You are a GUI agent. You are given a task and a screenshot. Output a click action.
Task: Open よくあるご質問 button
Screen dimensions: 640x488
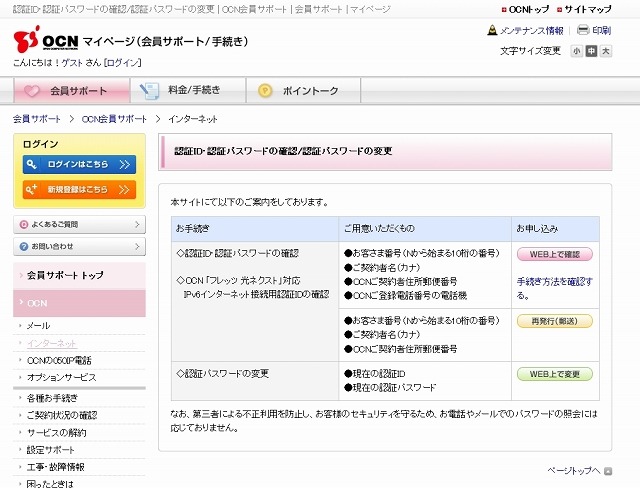[79, 224]
